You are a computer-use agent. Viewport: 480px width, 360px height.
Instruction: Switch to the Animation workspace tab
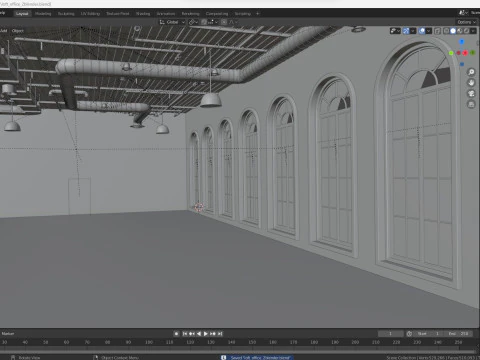click(x=166, y=14)
